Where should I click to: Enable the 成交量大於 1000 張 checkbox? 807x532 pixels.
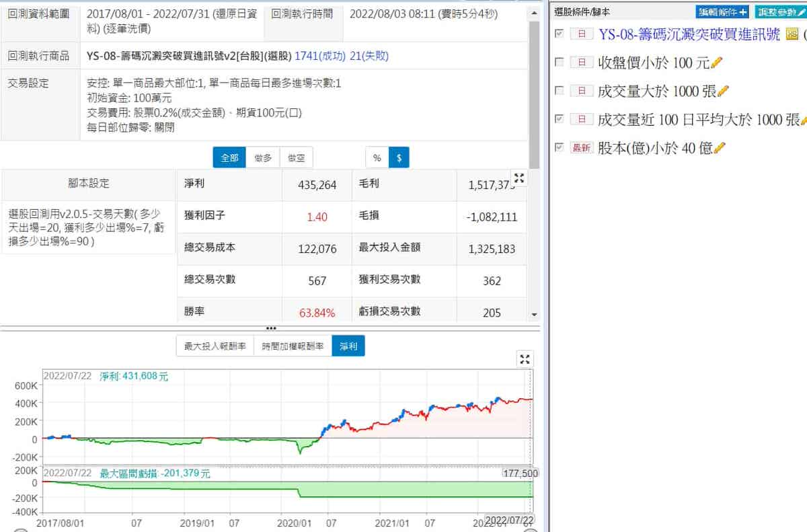pos(559,91)
